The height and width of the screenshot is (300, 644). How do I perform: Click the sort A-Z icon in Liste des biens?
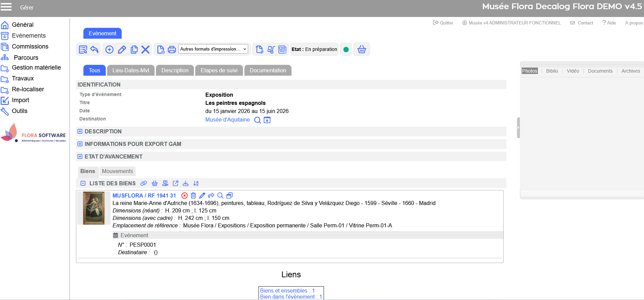coord(196,183)
